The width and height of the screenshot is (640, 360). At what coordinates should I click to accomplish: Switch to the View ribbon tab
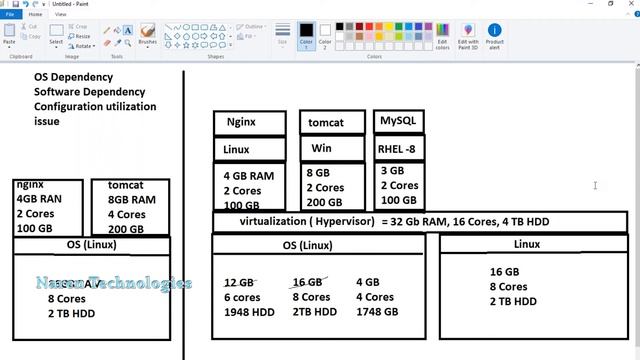(60, 14)
